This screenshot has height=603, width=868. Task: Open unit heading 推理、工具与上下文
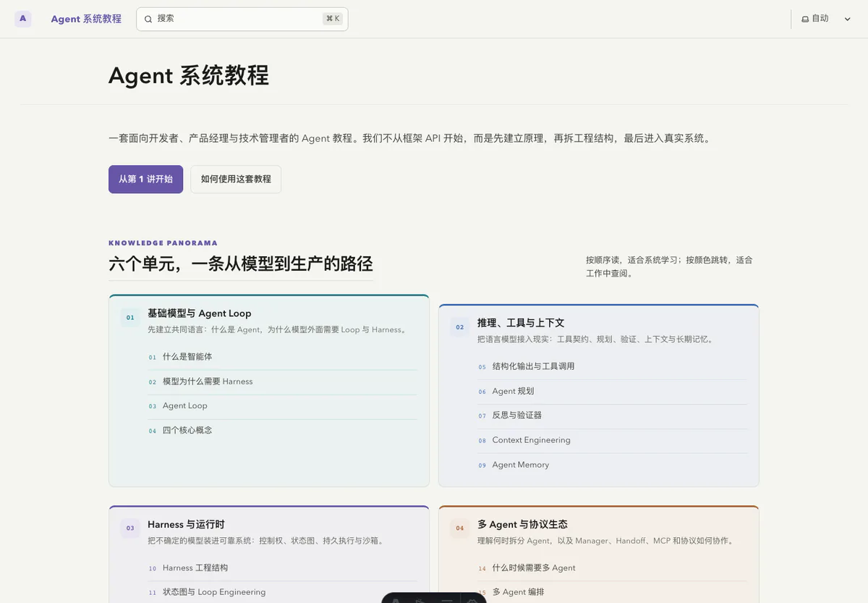pos(521,323)
